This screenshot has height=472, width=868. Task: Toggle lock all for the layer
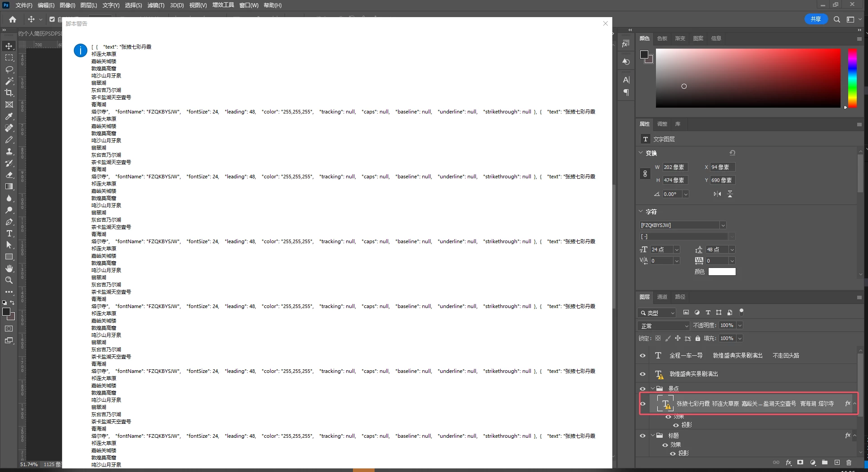pos(698,339)
